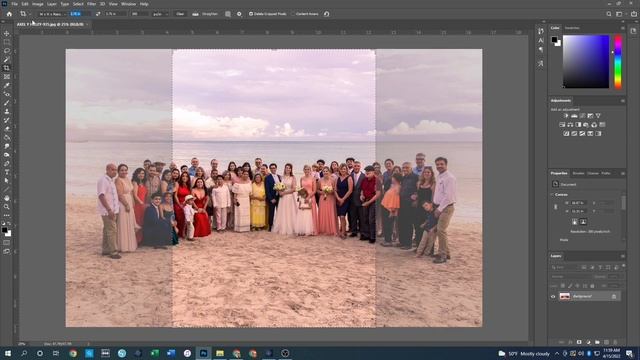This screenshot has width=640, height=360.
Task: Toggle Delete Cropped Pixels checkbox
Action: pyautogui.click(x=251, y=14)
